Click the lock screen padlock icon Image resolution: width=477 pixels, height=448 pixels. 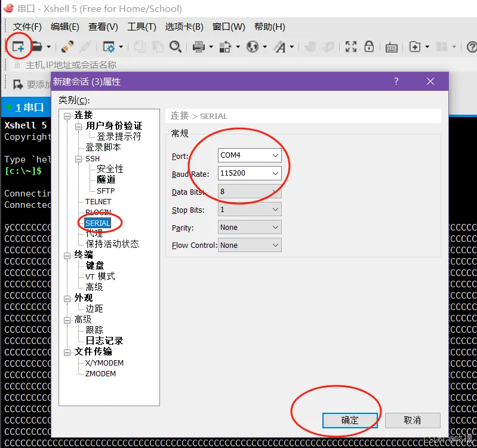[x=369, y=47]
